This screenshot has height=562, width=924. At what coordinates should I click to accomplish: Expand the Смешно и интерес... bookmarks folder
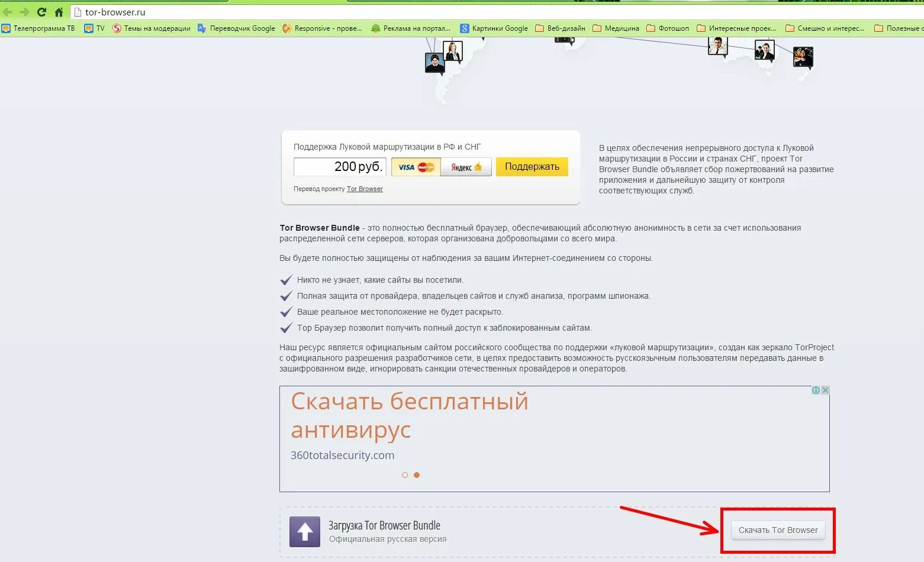[x=825, y=28]
